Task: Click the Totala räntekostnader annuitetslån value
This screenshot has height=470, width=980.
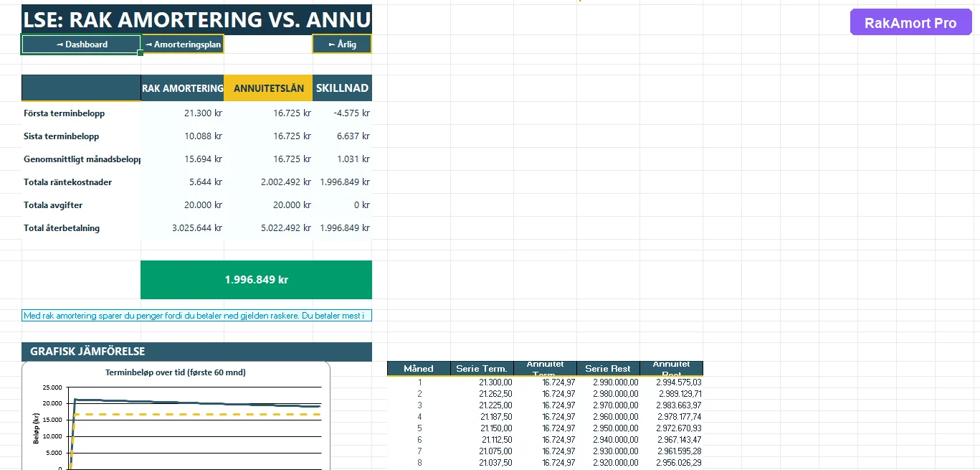Action: (x=286, y=182)
